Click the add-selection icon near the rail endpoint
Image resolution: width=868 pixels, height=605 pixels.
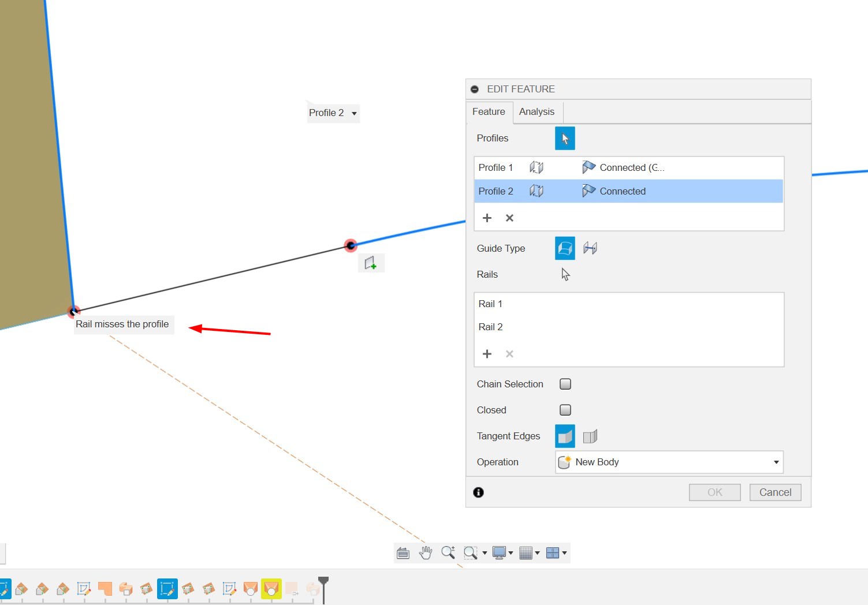tap(371, 263)
